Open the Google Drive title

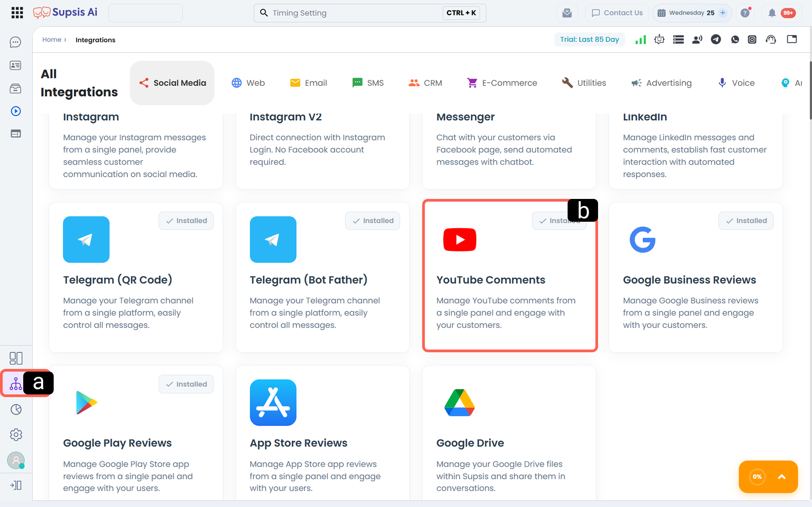[x=470, y=443]
